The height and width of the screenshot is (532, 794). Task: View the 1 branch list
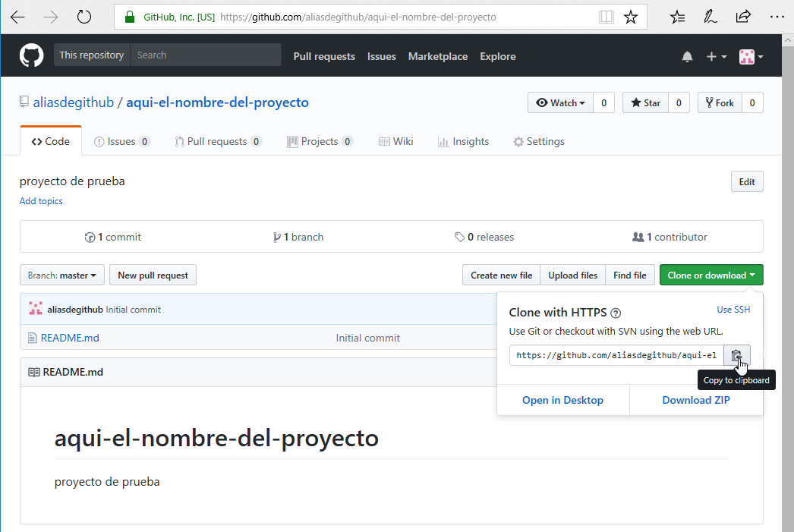point(298,238)
